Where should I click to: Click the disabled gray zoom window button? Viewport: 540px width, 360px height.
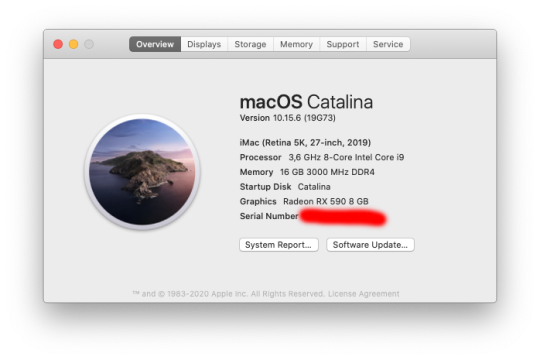(89, 44)
